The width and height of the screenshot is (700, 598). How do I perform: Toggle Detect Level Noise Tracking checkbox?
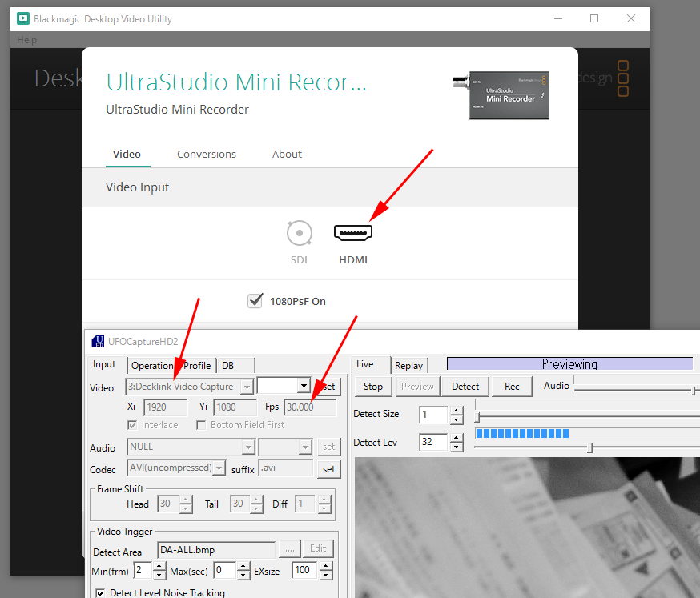100,592
